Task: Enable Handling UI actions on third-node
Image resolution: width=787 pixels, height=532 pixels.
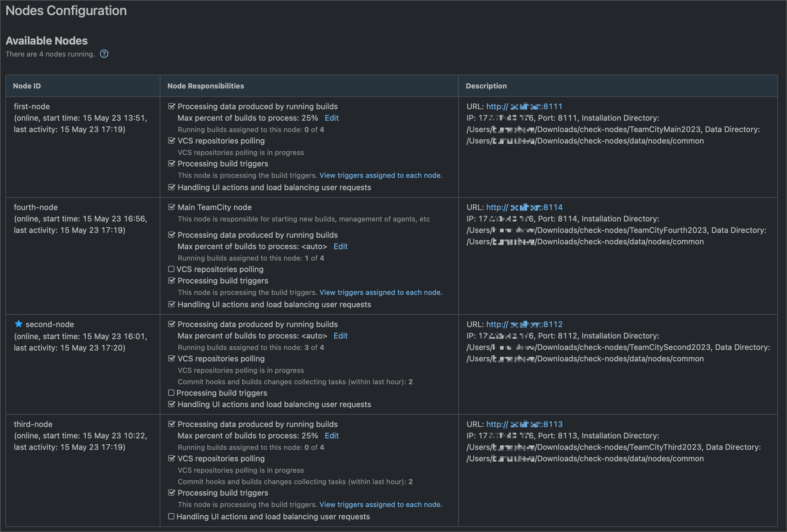Action: (x=171, y=516)
